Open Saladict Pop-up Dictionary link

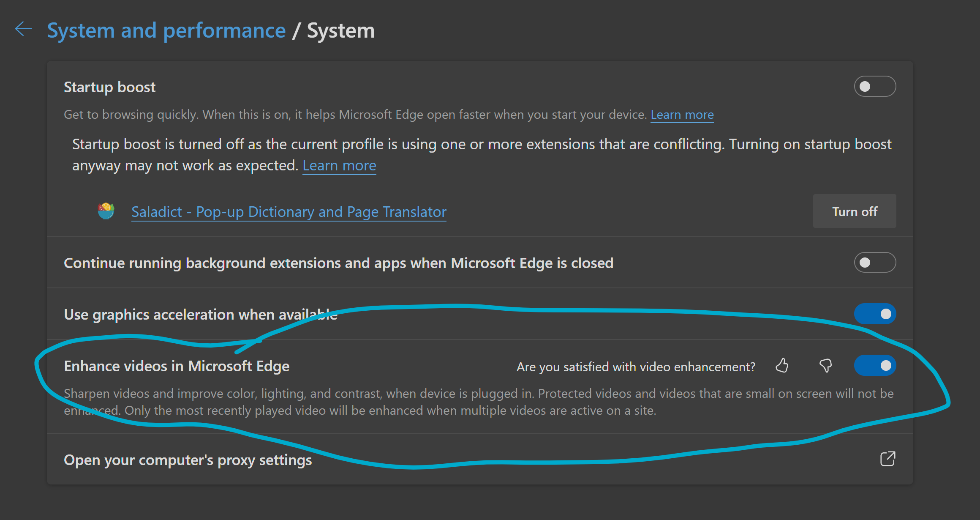[x=289, y=212]
